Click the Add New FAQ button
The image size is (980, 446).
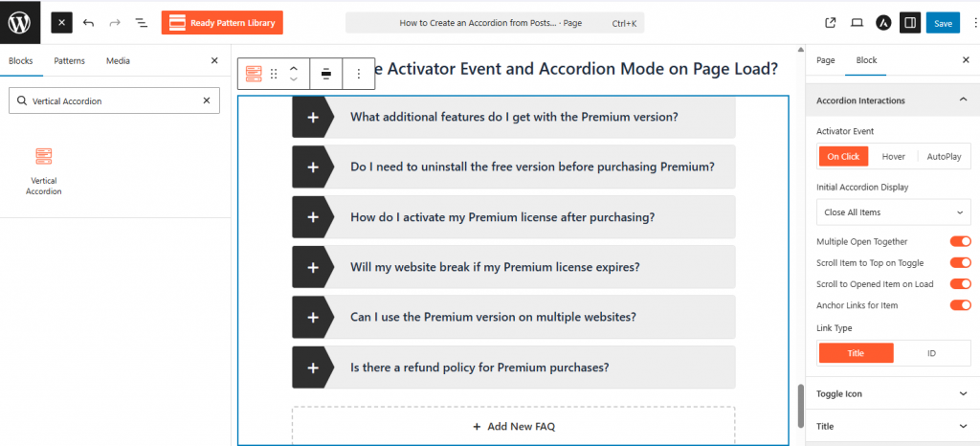click(513, 427)
